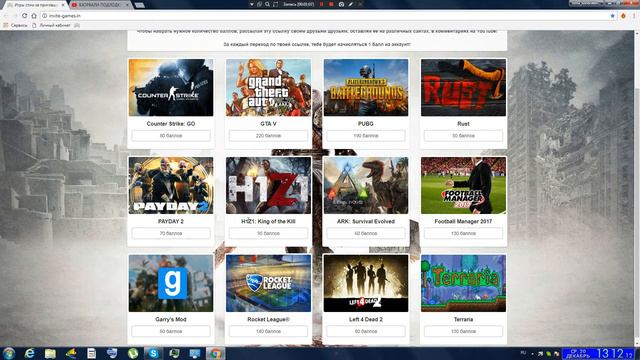Open the PAYDAY 2 cover image
The height and width of the screenshot is (360, 640).
[x=171, y=185]
